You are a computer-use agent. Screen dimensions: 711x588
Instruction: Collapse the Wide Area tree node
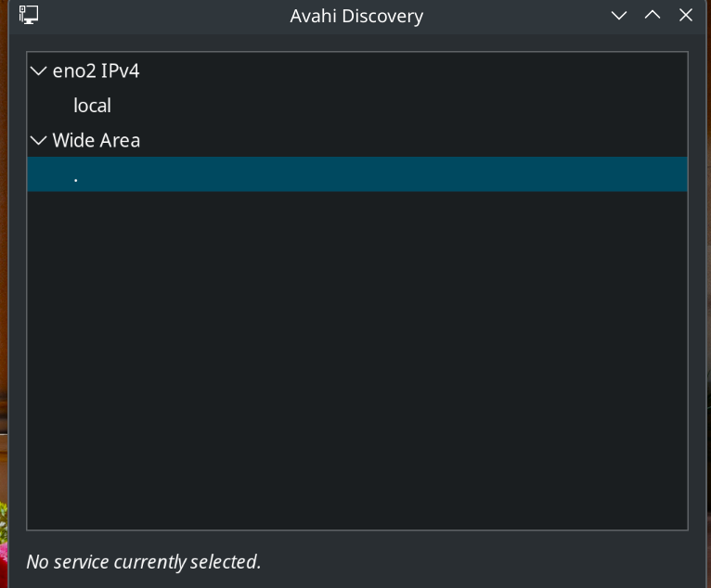(39, 140)
